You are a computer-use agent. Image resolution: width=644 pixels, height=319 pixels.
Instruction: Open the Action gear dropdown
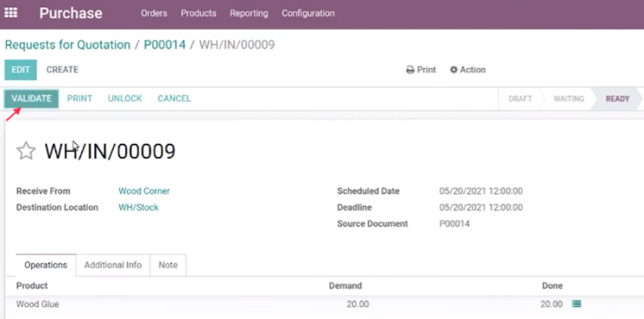coord(468,70)
